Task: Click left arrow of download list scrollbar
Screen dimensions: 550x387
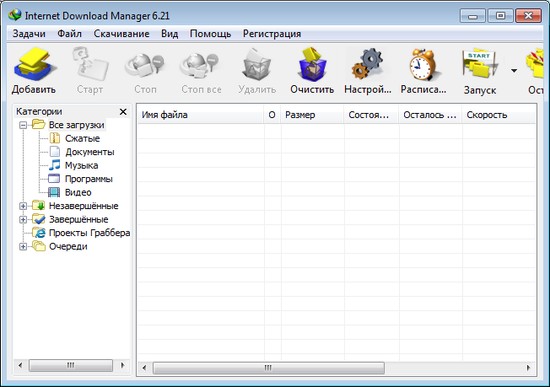Action: click(x=145, y=368)
